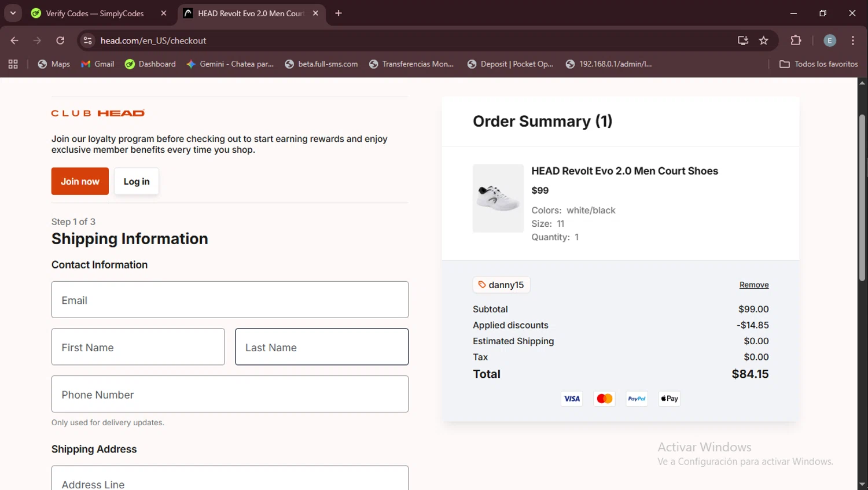The image size is (868, 490).
Task: Click the shoe product thumbnail
Action: [498, 198]
